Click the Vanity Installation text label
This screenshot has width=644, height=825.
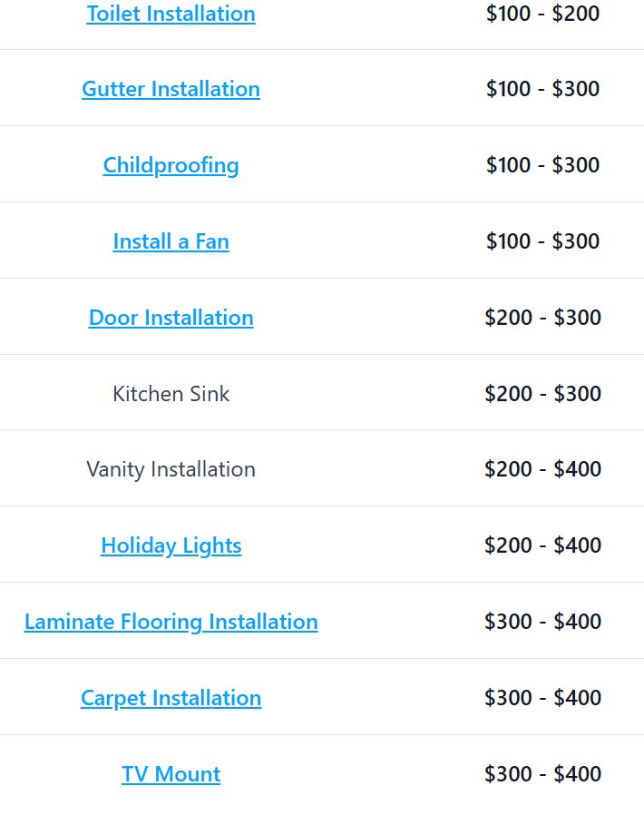click(x=171, y=469)
